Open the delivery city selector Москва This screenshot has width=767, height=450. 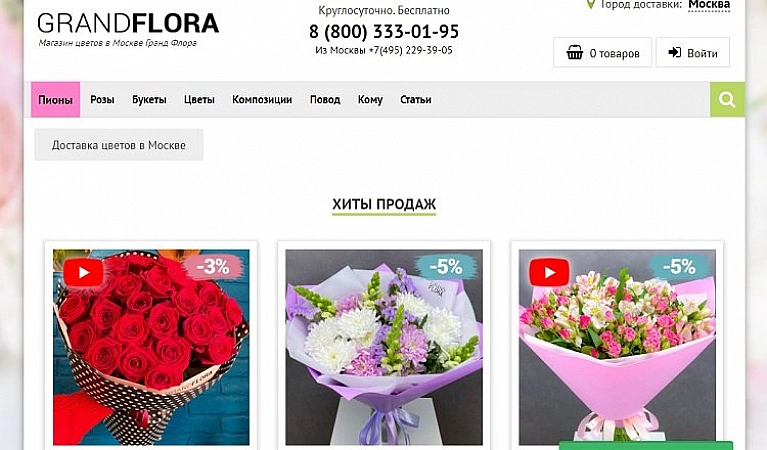[709, 5]
